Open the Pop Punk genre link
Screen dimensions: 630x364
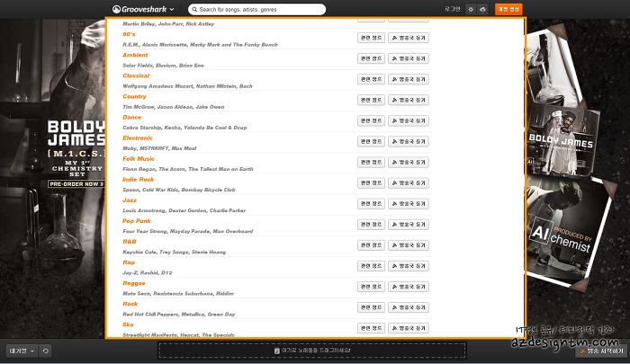137,221
